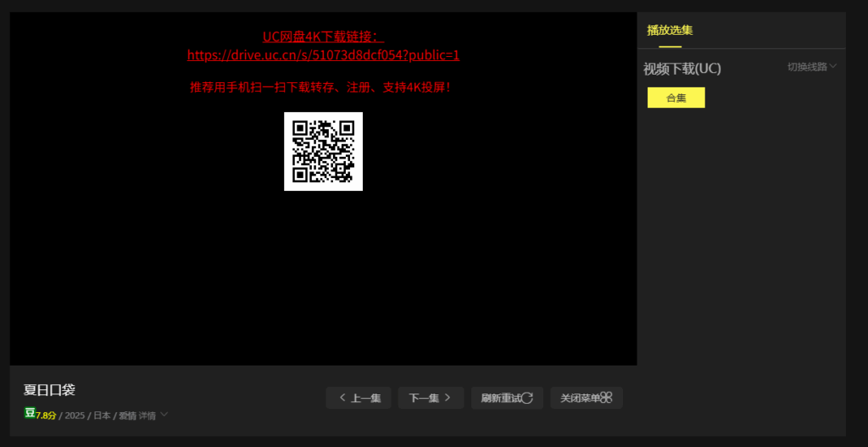
Task: Go to previous episode 上一集
Action: tap(359, 398)
